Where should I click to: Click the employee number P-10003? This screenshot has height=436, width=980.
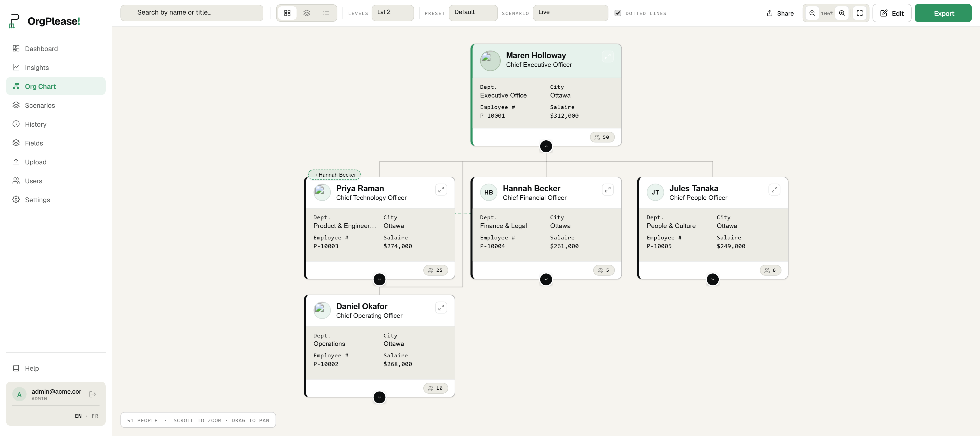pos(326,246)
